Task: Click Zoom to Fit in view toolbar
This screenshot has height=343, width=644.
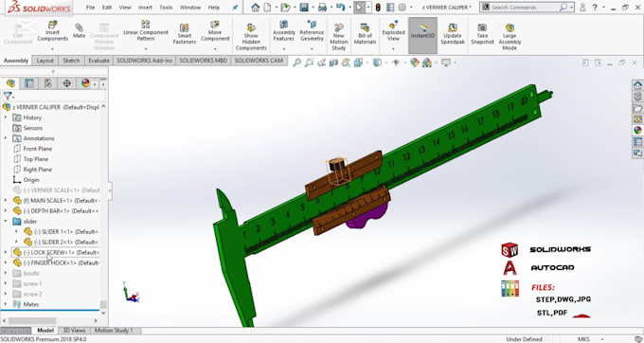Action: point(297,63)
